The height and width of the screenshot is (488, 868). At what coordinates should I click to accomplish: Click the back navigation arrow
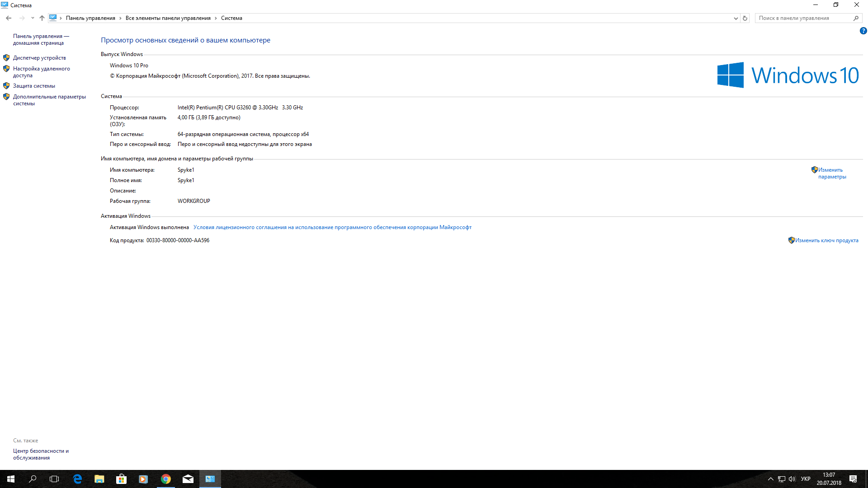[9, 18]
